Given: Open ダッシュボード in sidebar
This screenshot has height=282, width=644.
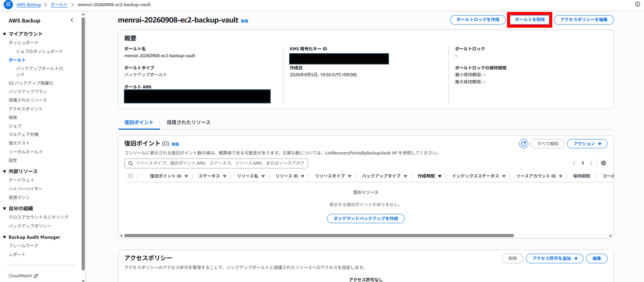Looking at the screenshot, I should (24, 42).
